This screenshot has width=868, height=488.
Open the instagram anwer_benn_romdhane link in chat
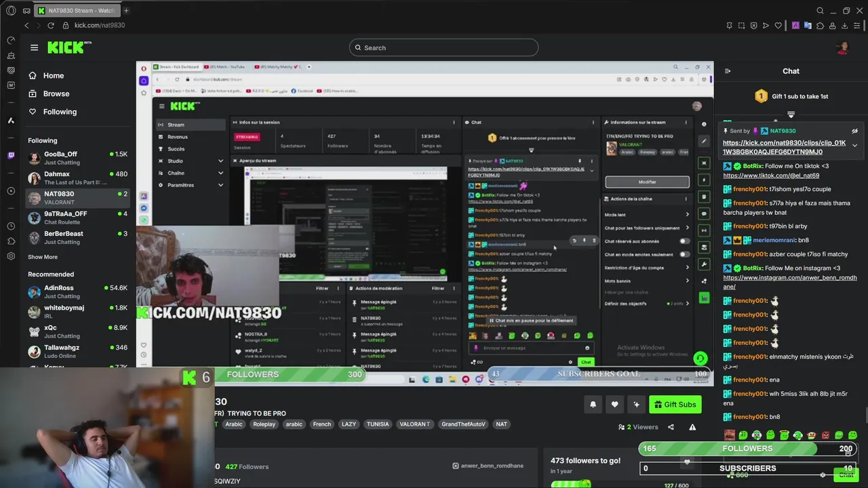(790, 282)
